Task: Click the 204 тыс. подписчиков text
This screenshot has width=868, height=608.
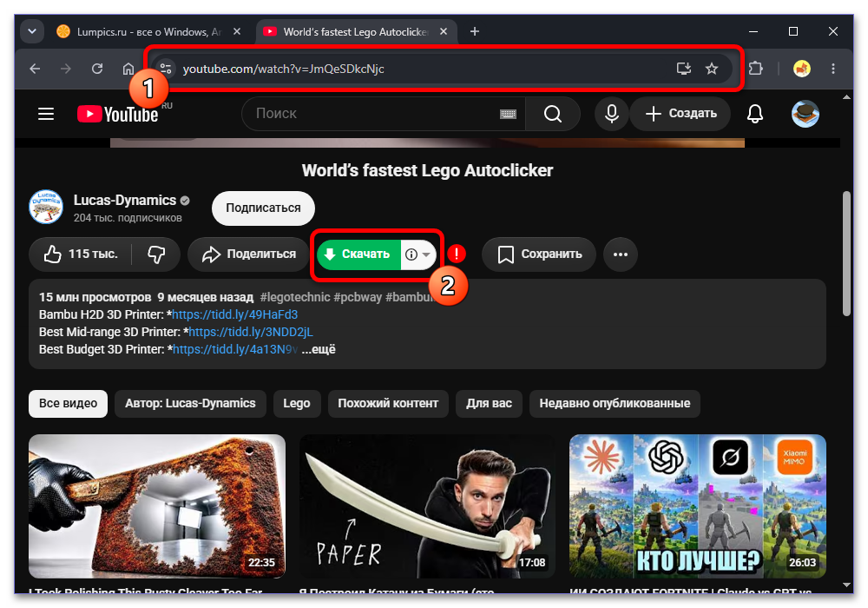Action: point(128,218)
